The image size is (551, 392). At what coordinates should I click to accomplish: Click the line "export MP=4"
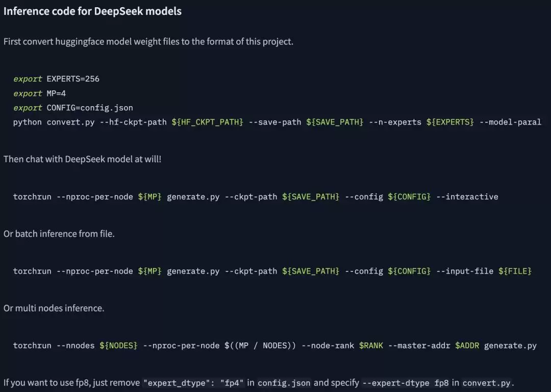point(39,93)
